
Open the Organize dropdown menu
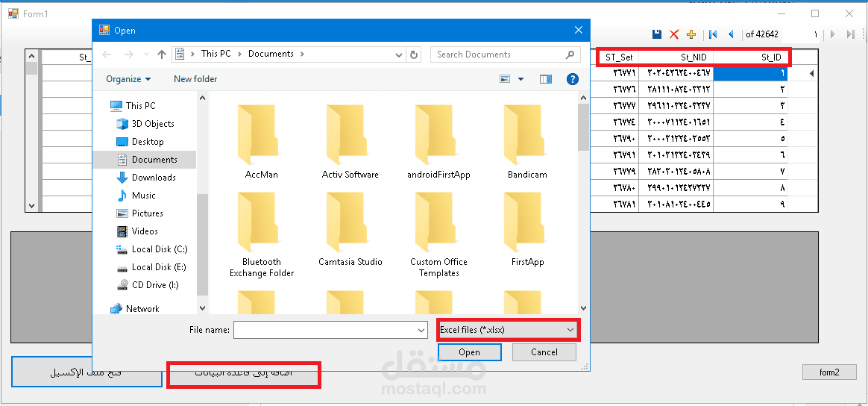pos(128,79)
